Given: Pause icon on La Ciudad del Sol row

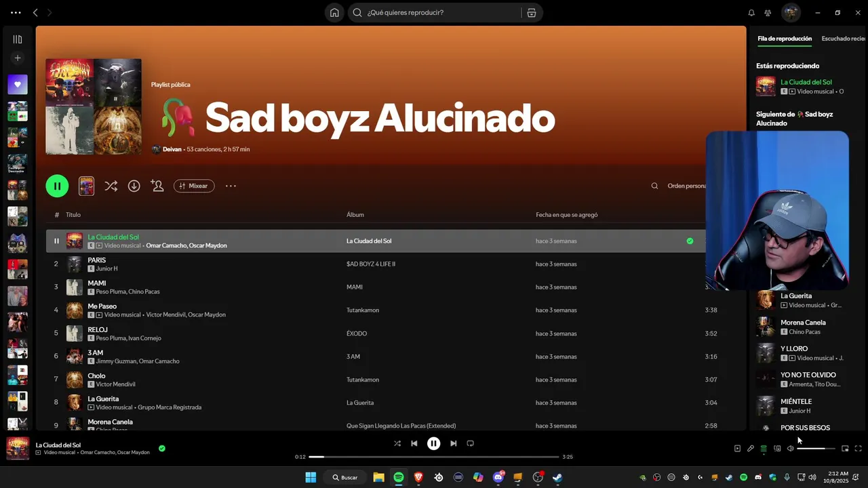Looking at the screenshot, I should pyautogui.click(x=56, y=241).
